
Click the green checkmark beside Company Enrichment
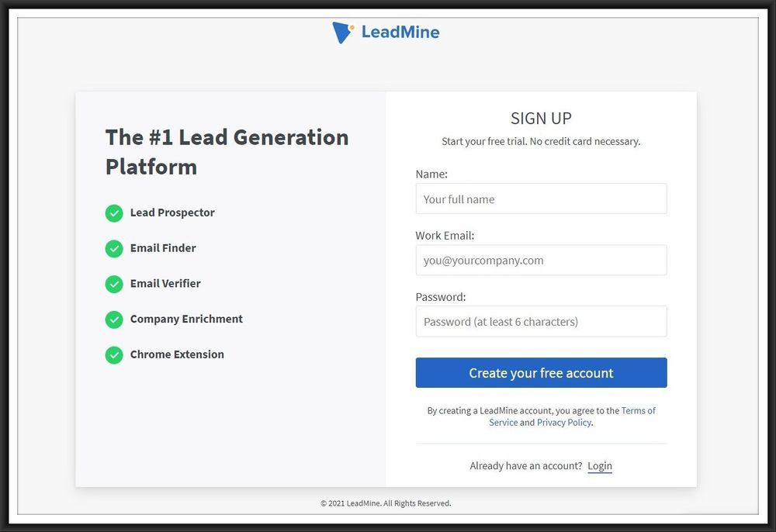tap(114, 320)
